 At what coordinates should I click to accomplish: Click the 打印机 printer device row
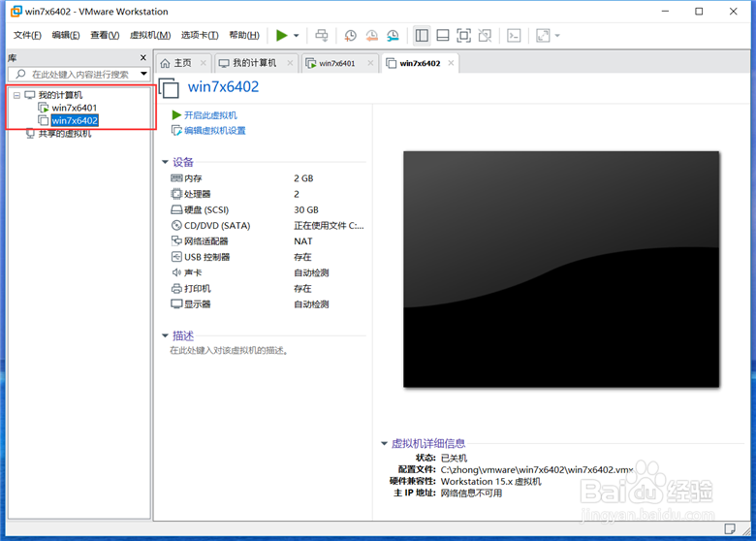click(x=268, y=289)
